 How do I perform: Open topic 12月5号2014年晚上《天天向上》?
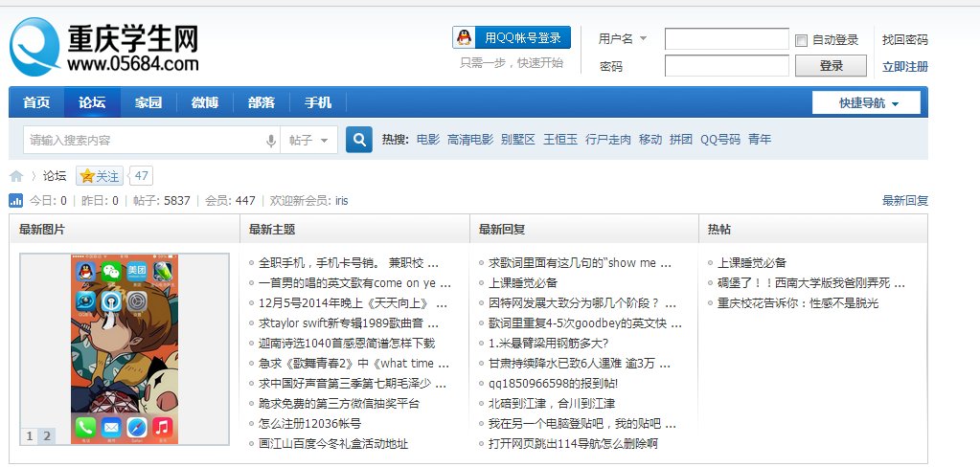pos(353,303)
